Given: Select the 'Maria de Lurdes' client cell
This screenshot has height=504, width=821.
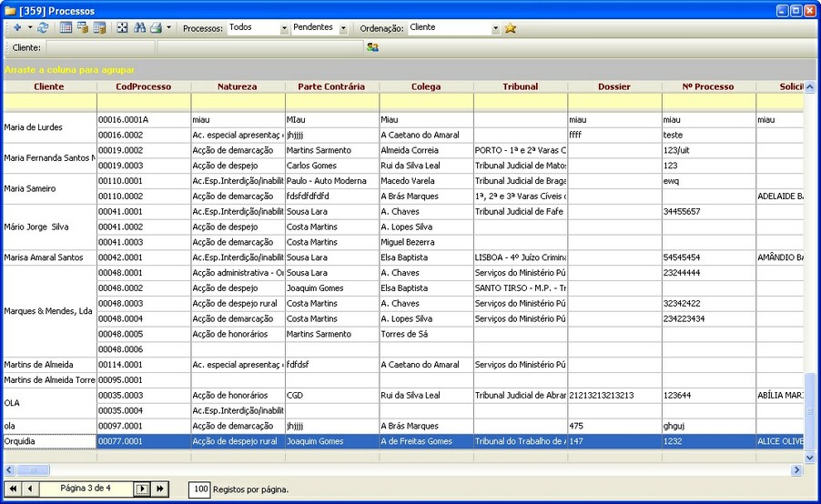Looking at the screenshot, I should (50, 127).
